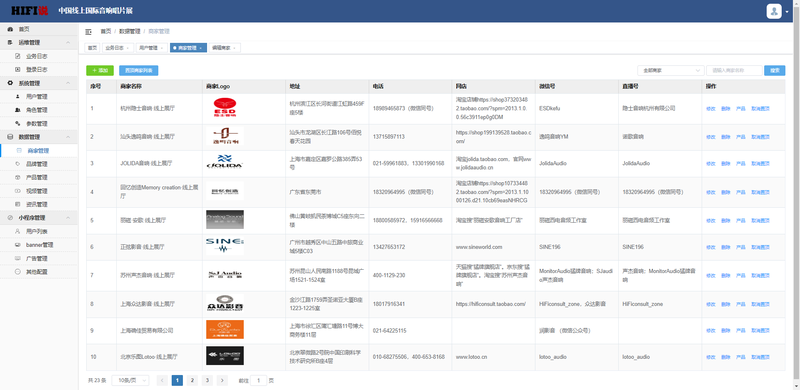Screen dimensions: 800x390
Task: Toggle the sidebar collapse icon beside the breadcrumb
Action: click(x=88, y=32)
